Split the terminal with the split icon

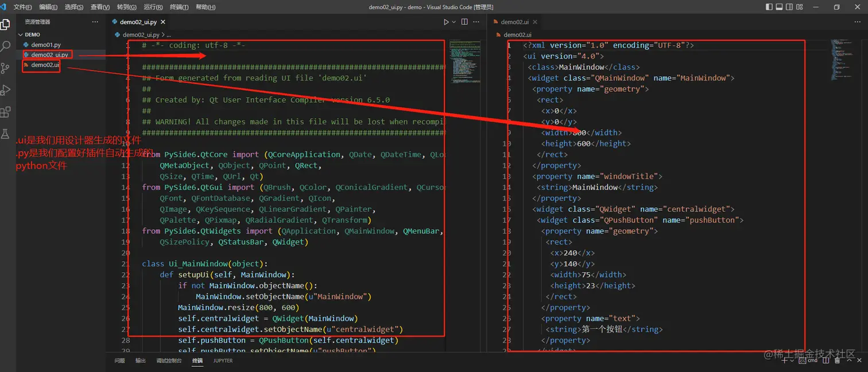(x=825, y=361)
